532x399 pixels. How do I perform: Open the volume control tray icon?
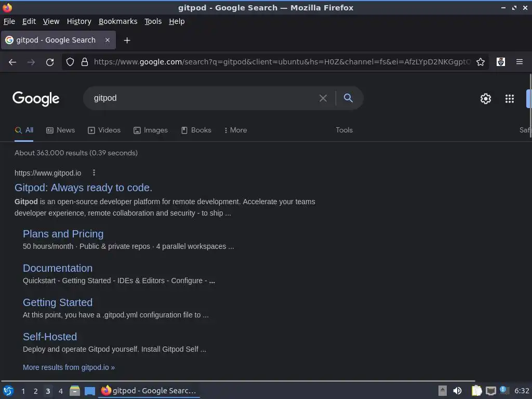(x=457, y=391)
